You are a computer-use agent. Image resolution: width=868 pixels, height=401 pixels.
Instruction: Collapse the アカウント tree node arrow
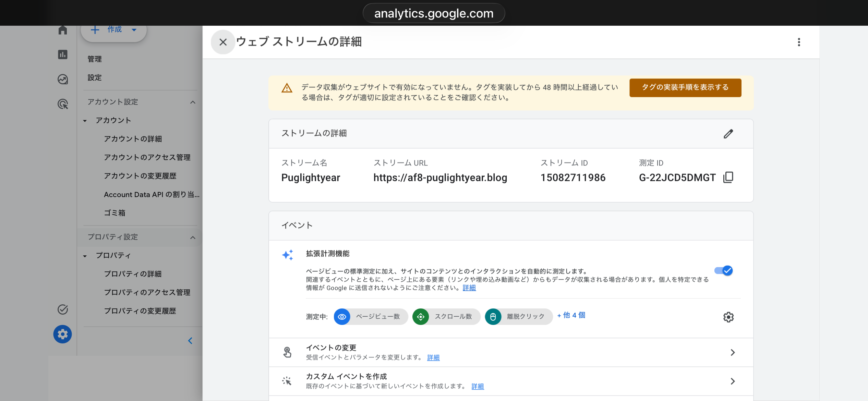pos(85,121)
